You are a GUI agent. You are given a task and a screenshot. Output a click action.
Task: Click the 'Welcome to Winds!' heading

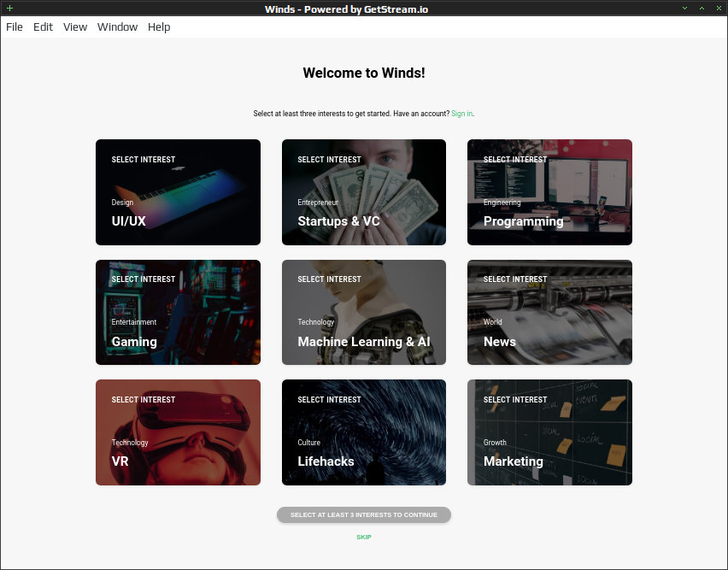pos(364,73)
